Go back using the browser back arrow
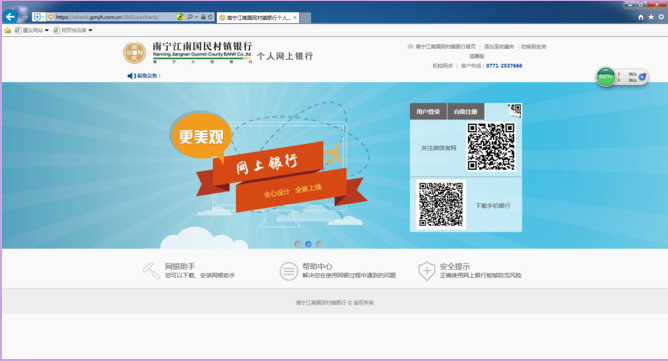The height and width of the screenshot is (361, 668). coord(10,17)
